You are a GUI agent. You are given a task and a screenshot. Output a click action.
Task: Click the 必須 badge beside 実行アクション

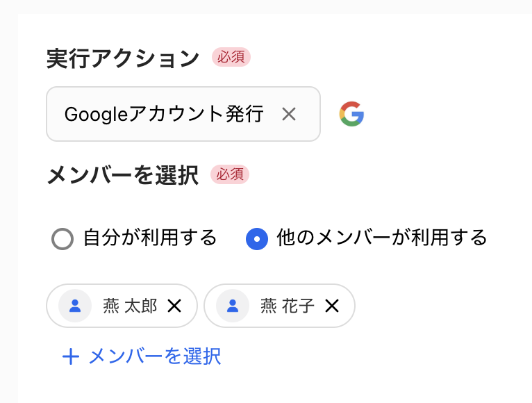coord(231,57)
